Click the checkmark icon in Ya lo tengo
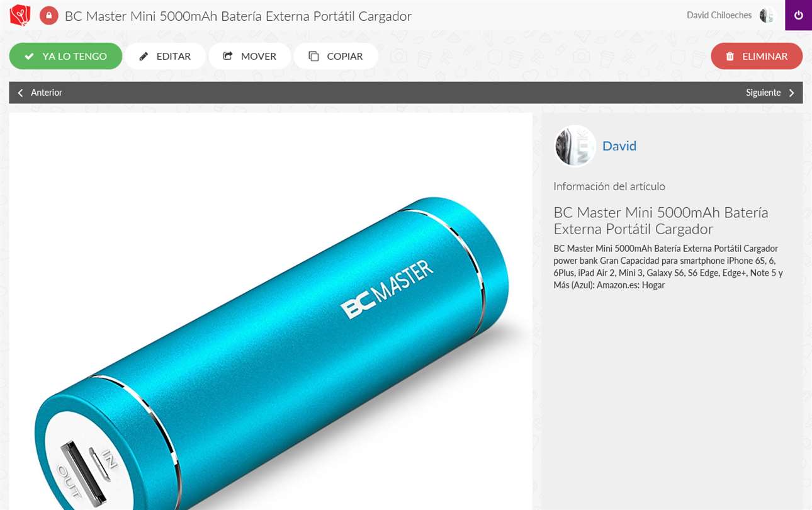The width and height of the screenshot is (812, 510). point(29,56)
